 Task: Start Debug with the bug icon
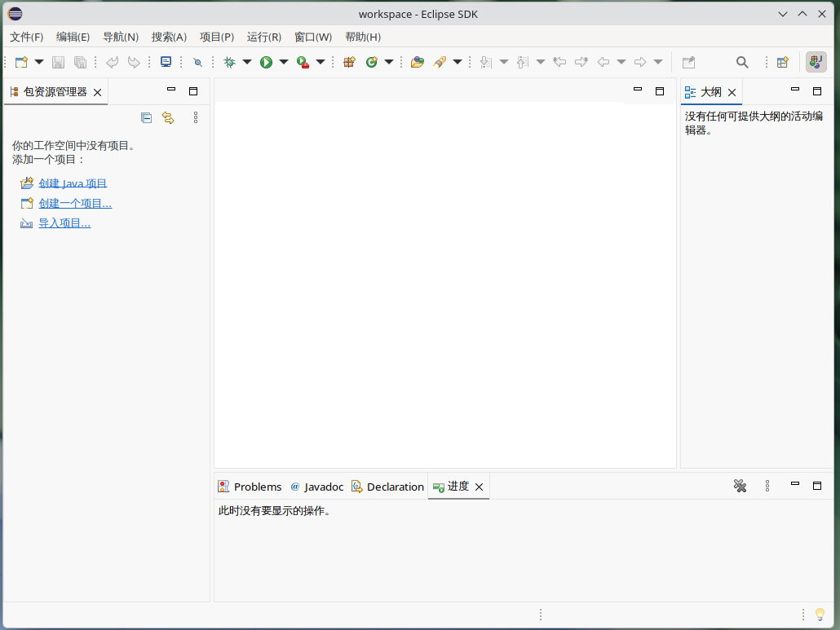click(x=229, y=62)
